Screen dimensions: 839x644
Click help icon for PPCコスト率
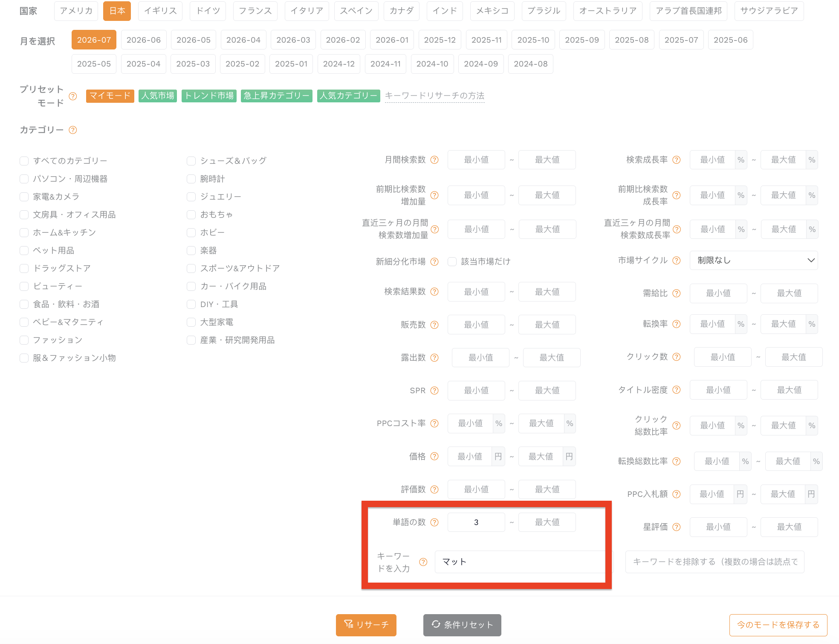[x=434, y=424]
